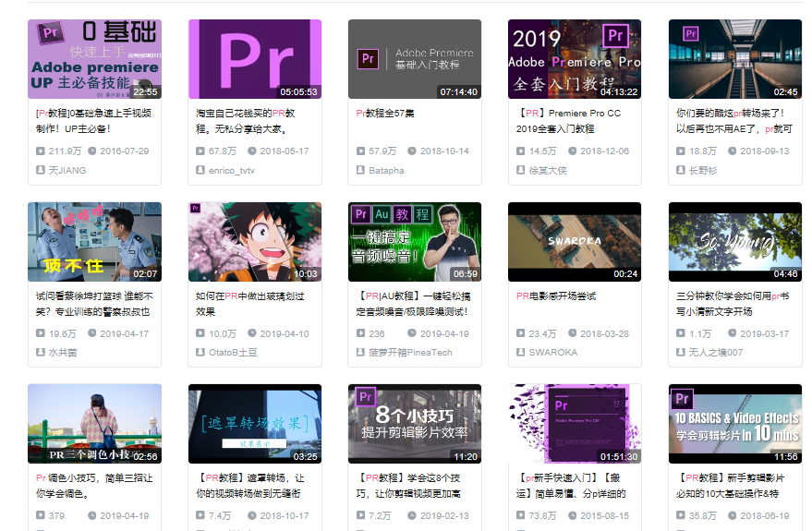The width and height of the screenshot is (812, 531).
Task: Click the uploader icon beside enrico_tvtv
Action: (x=200, y=170)
